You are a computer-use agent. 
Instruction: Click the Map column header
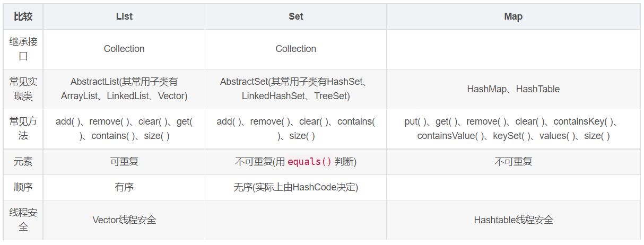513,16
